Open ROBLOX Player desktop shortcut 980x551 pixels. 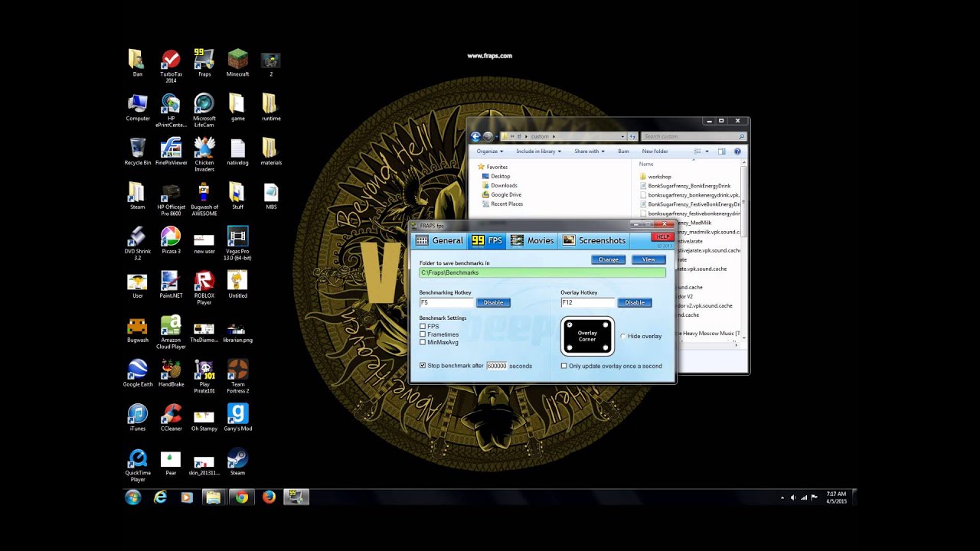[x=204, y=288]
